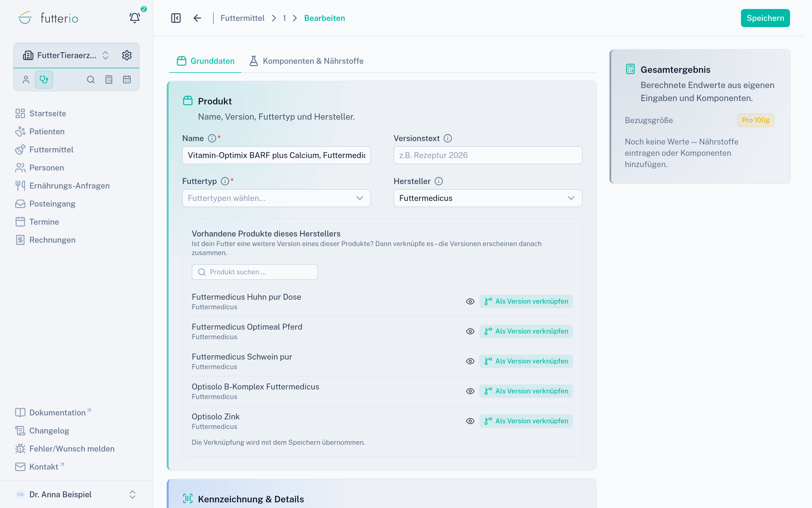Open Rechnungen in the sidebar

click(x=46, y=240)
